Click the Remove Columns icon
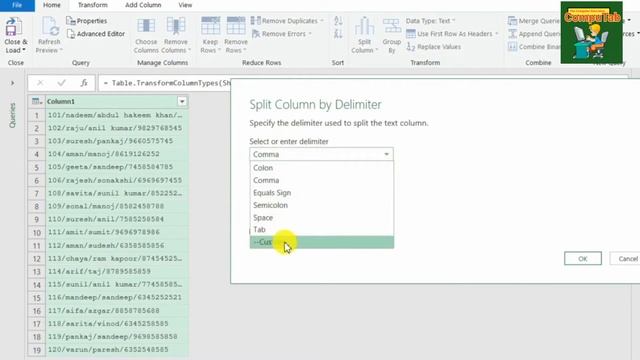 coord(176,27)
